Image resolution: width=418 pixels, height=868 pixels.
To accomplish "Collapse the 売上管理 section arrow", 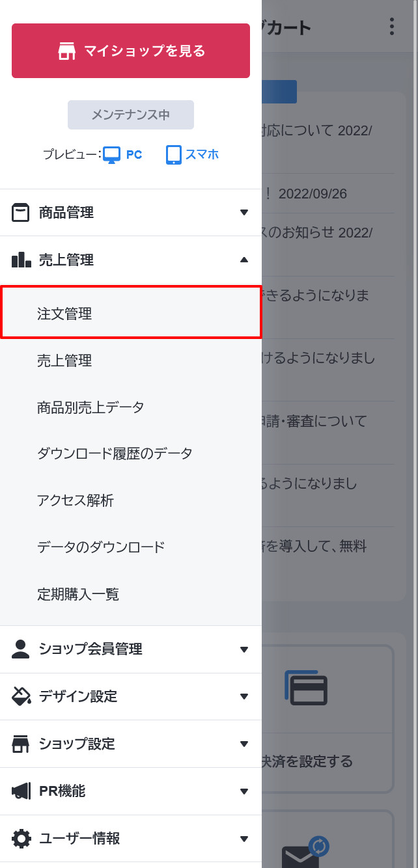I will pos(244,260).
